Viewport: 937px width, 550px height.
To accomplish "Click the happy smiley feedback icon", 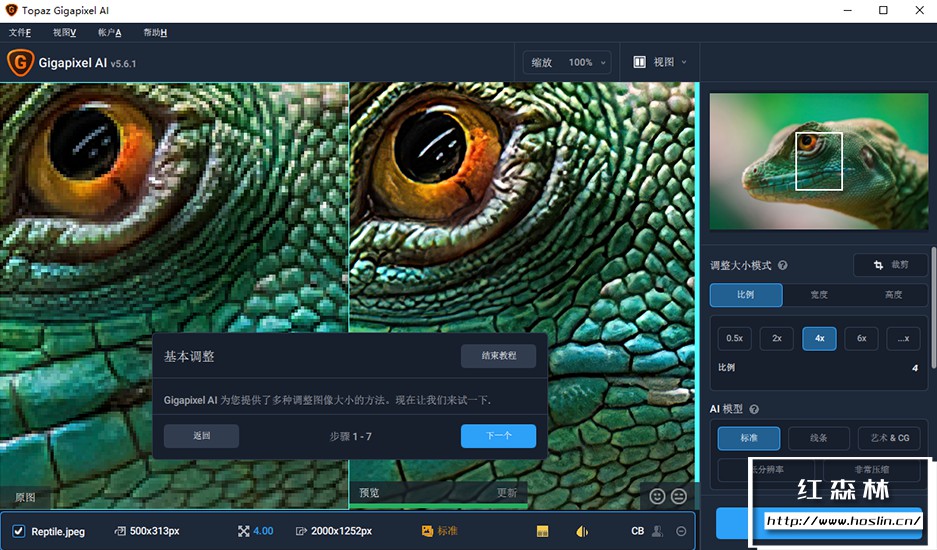I will click(657, 496).
